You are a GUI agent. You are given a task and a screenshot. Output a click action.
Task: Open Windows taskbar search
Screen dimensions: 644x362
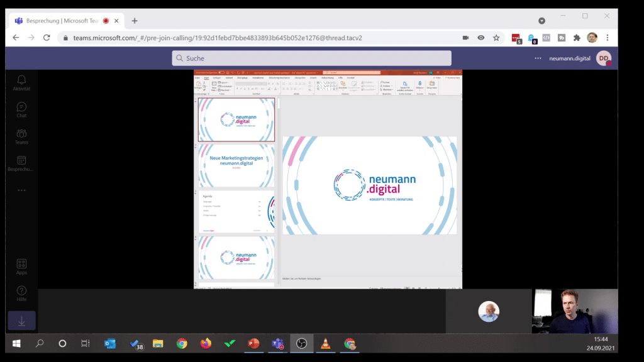pos(40,344)
